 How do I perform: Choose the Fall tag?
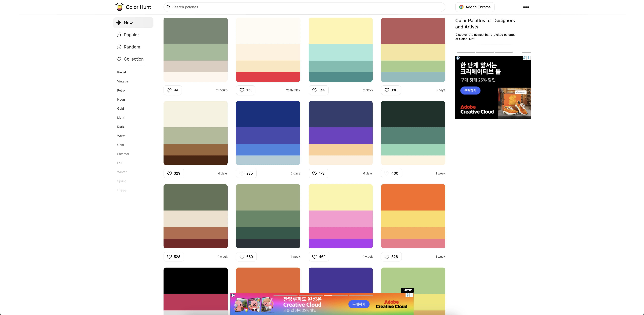click(x=119, y=163)
